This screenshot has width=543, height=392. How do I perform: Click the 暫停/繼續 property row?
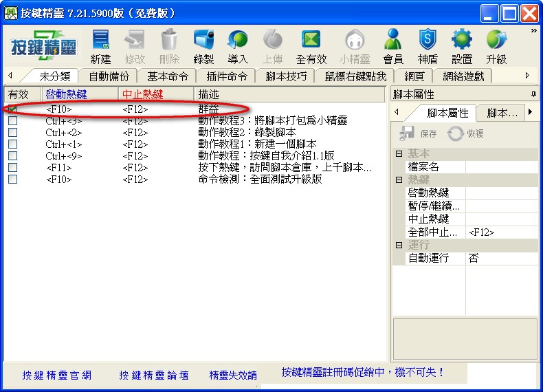tap(472, 206)
